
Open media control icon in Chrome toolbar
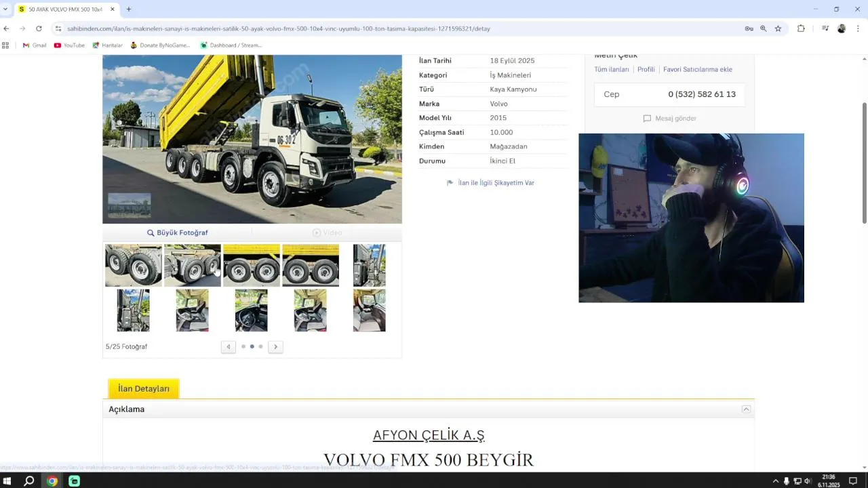click(x=825, y=28)
